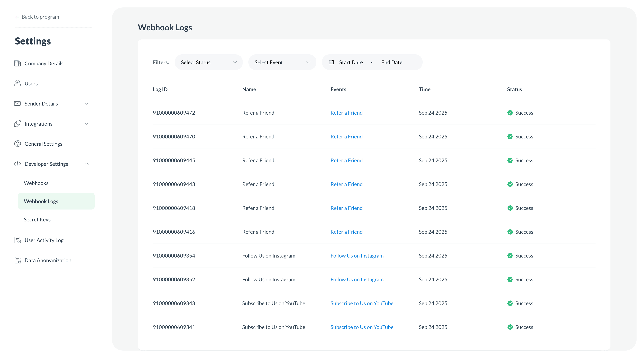
Task: Click the calendar icon in the date filter
Action: click(331, 62)
